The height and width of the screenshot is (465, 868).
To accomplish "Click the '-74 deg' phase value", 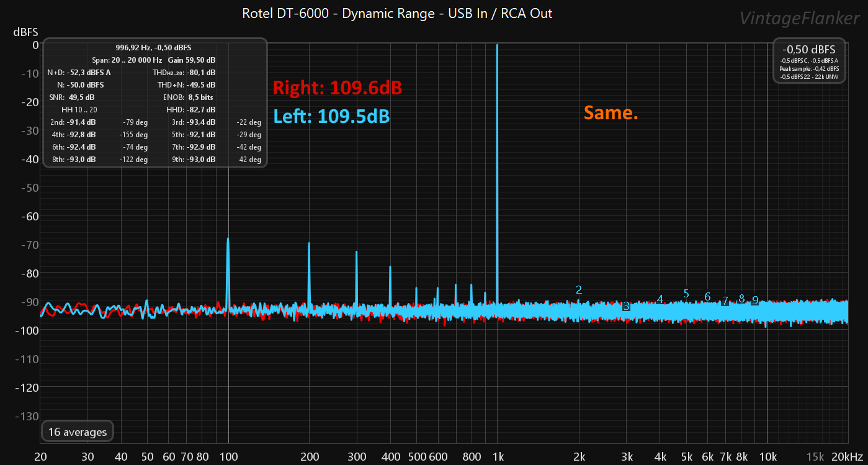I will (135, 147).
